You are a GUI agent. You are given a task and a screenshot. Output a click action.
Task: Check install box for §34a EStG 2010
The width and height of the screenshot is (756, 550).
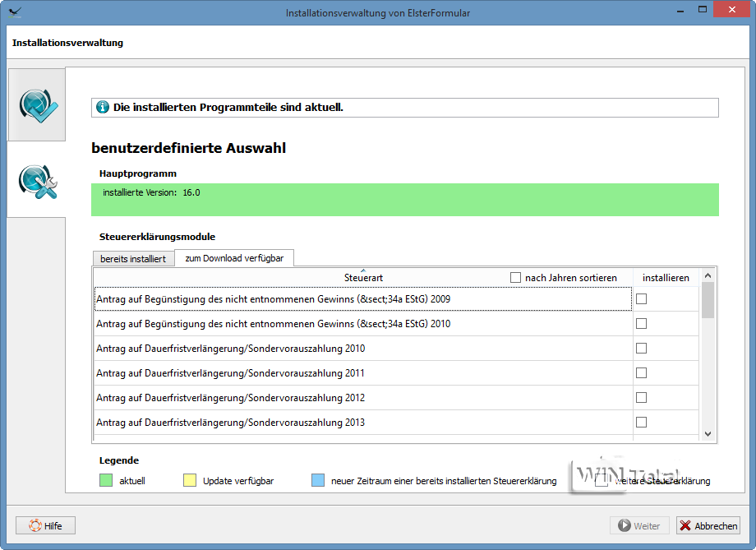coord(641,324)
